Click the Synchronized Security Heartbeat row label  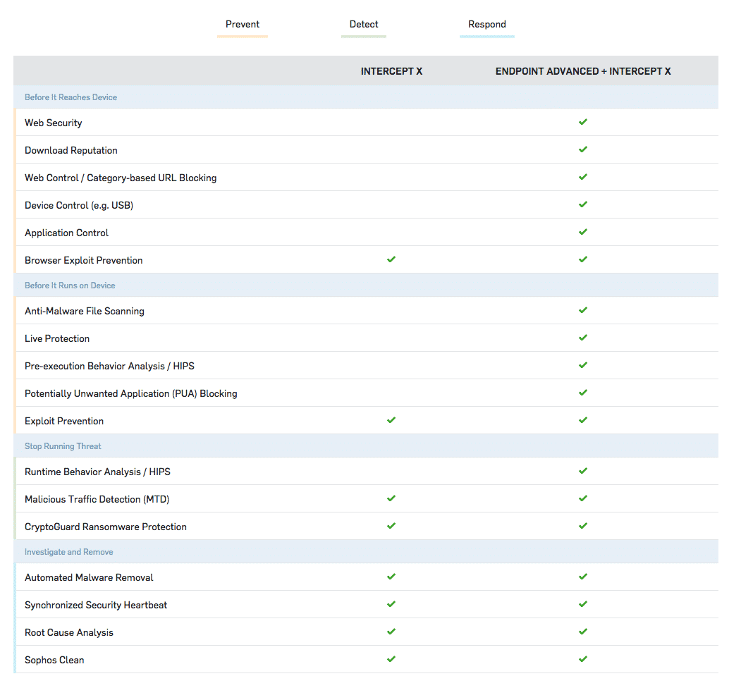(x=96, y=605)
